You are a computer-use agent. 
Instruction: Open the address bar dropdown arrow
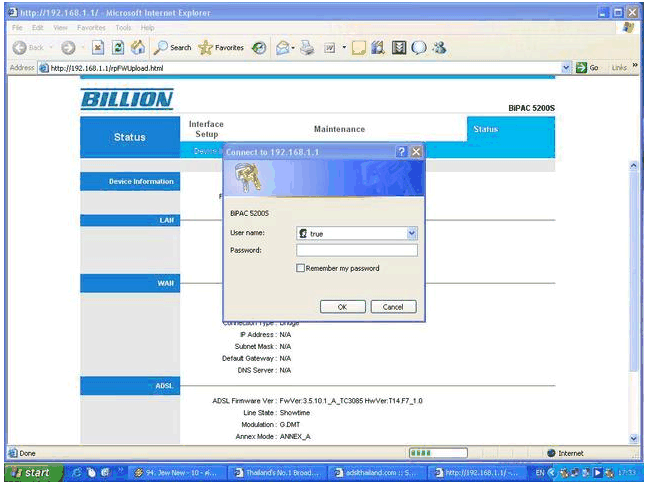point(566,67)
